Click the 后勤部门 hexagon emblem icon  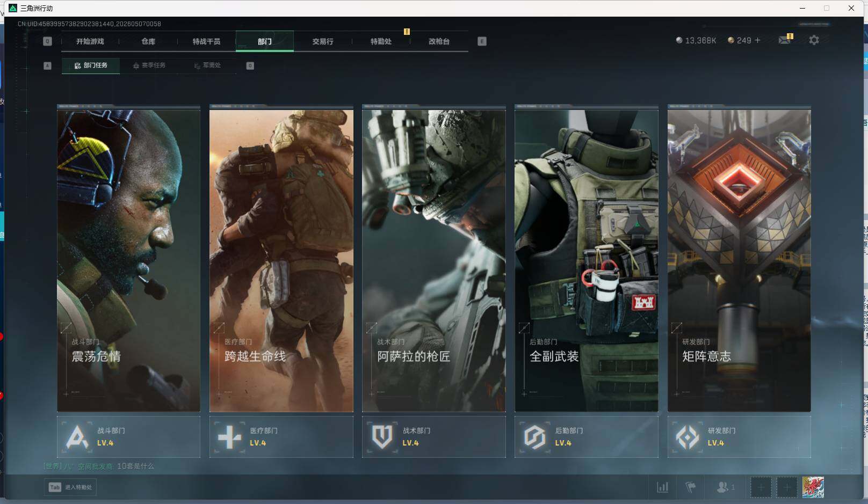534,437
